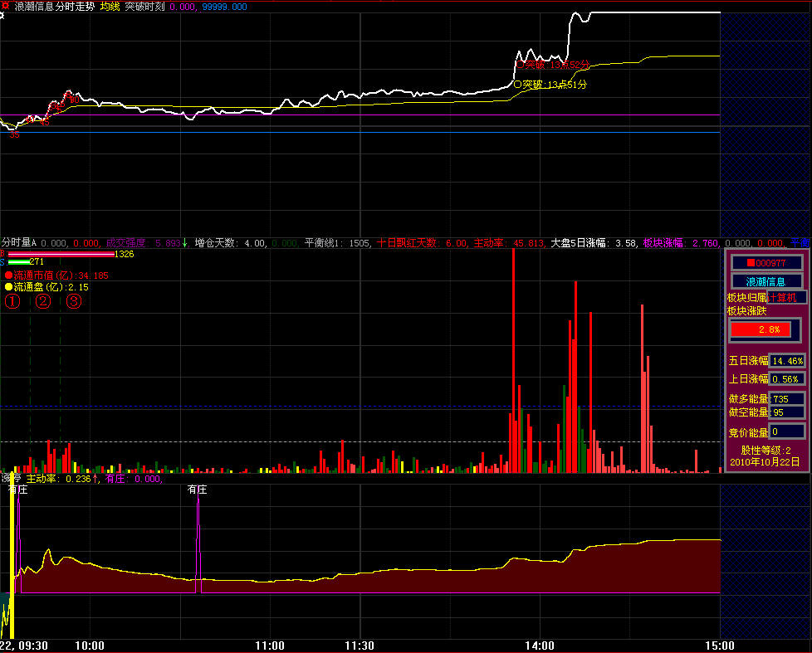Click the circled number 3 marker

74,301
